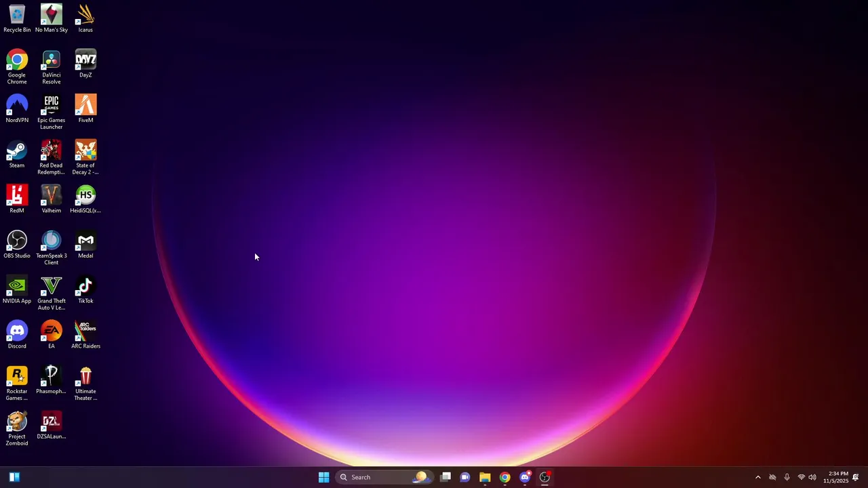Open the Windows Start menu
Image resolution: width=868 pixels, height=488 pixels.
tap(324, 477)
